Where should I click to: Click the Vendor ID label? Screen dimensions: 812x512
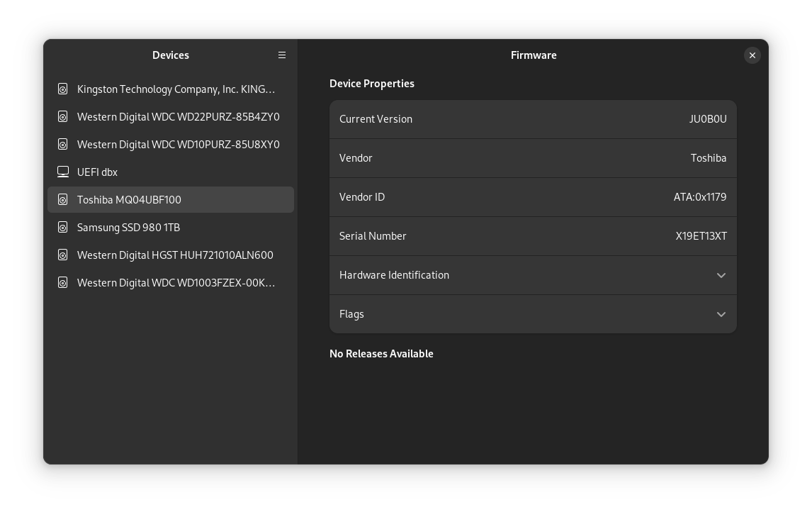pyautogui.click(x=361, y=197)
